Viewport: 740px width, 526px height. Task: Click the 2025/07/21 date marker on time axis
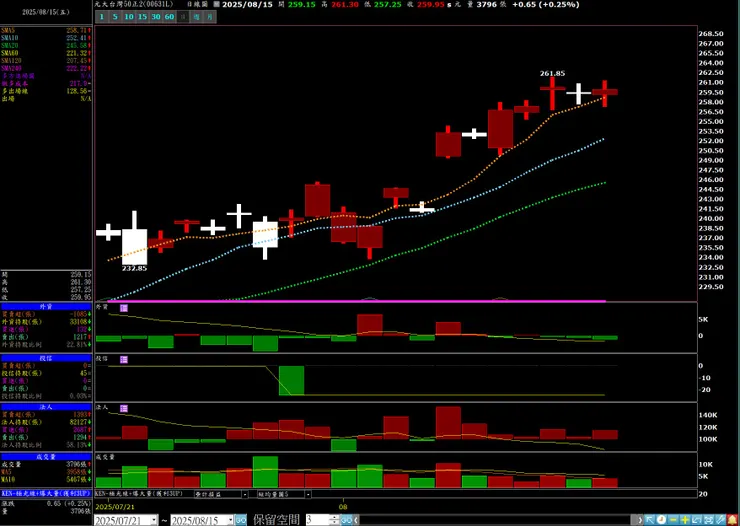(x=114, y=507)
